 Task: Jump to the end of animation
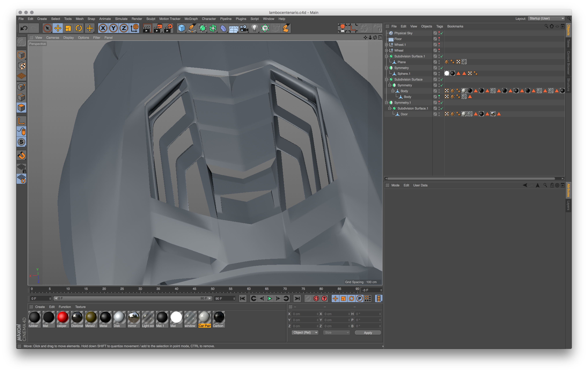pyautogui.click(x=297, y=298)
